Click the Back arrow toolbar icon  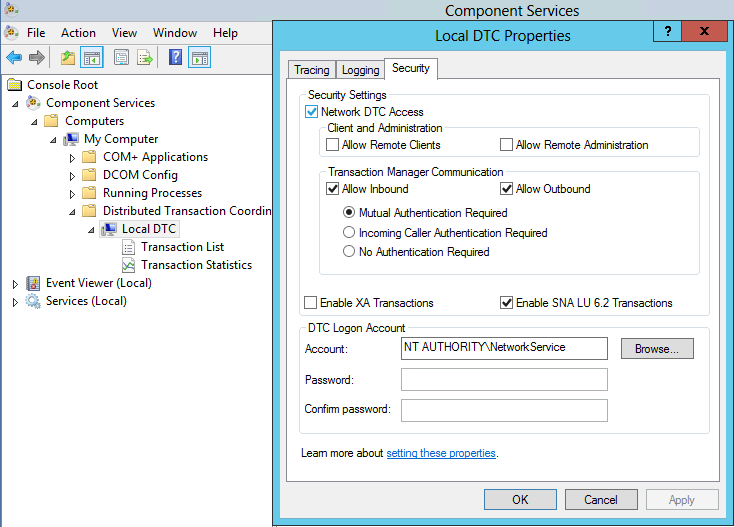coord(14,58)
